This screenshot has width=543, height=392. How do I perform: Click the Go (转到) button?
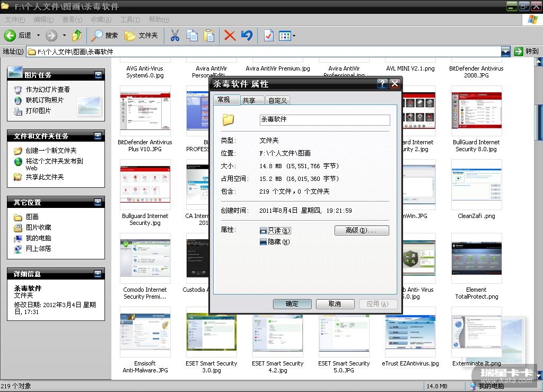tap(527, 51)
